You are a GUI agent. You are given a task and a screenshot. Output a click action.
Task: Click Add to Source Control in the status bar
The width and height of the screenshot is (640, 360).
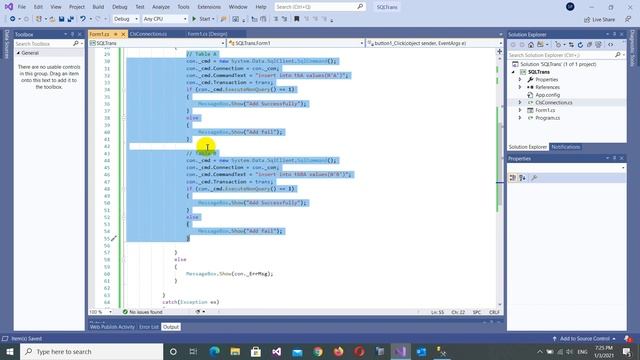click(584, 338)
